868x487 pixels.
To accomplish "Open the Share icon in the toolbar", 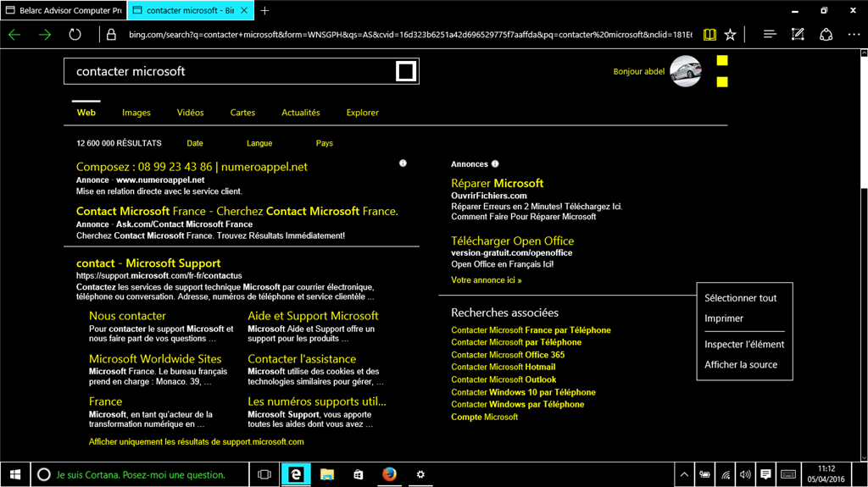I will (826, 35).
